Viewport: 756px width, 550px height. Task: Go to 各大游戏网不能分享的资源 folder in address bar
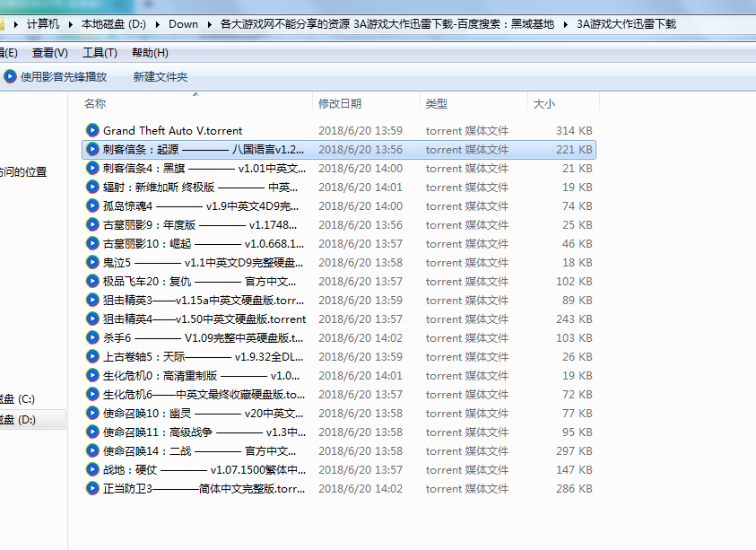click(387, 24)
